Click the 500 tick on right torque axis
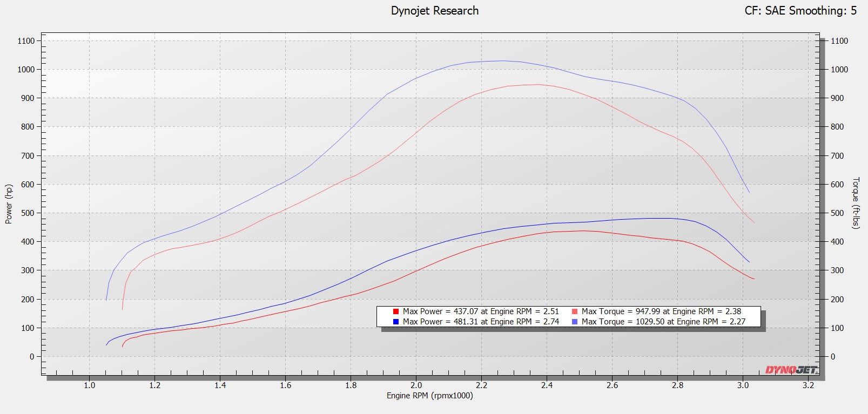This screenshot has width=868, height=414. coord(837,213)
